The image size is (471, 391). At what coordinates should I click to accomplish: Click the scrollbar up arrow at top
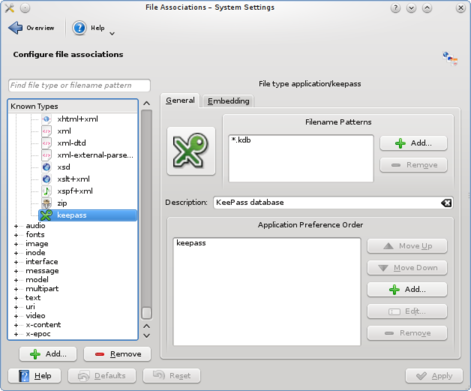[x=146, y=104]
